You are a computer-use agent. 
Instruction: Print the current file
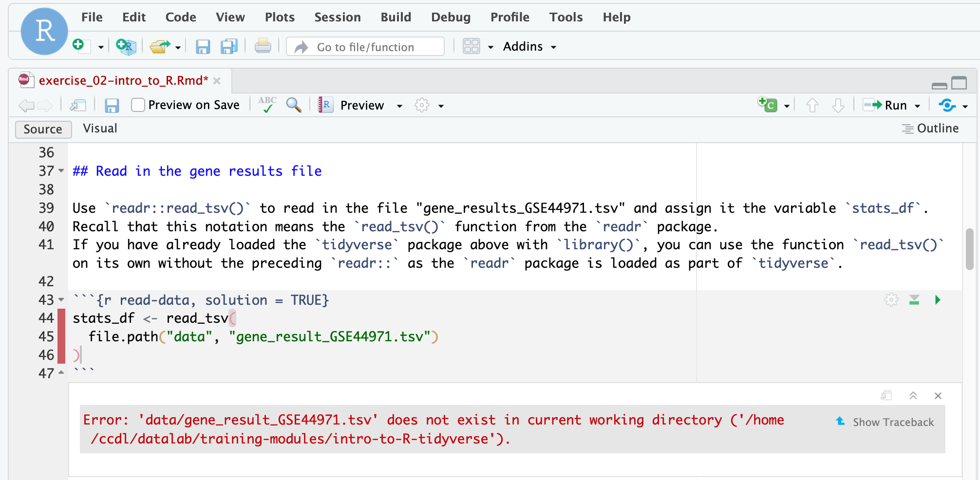tap(263, 46)
